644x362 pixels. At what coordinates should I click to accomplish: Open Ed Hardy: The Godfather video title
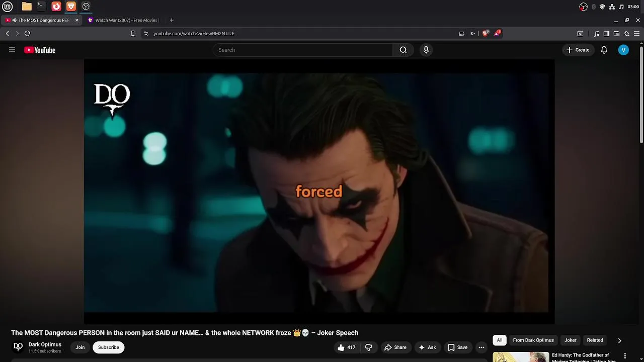(x=584, y=357)
